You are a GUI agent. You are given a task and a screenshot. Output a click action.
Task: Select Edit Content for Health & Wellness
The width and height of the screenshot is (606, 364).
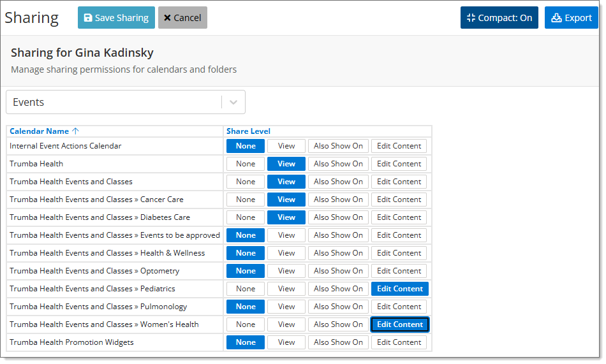[399, 253]
